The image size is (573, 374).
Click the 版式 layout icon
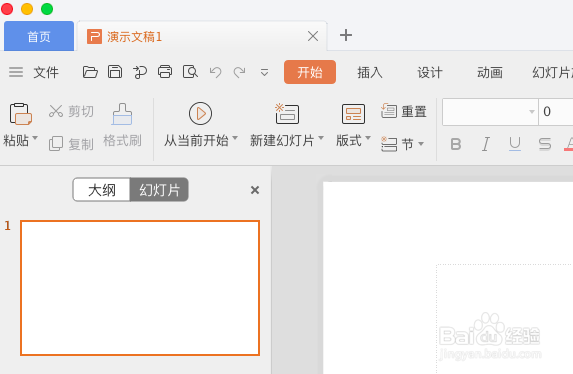click(353, 114)
